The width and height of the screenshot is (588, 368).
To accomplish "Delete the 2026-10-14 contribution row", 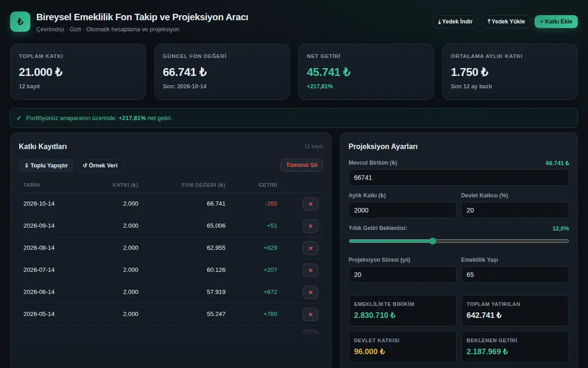I will click(310, 204).
